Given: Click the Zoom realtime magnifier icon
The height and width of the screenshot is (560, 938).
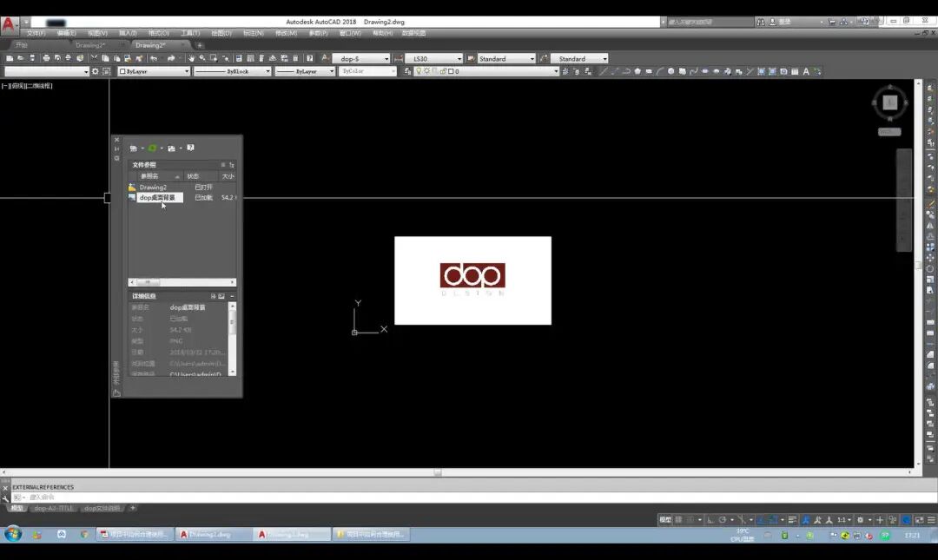Looking at the screenshot, I should (202, 59).
